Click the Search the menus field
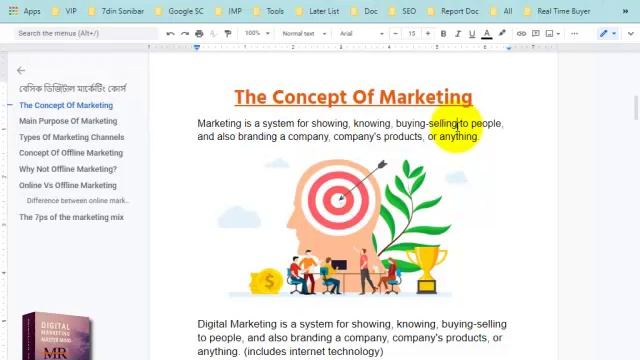This screenshot has width=640, height=360. click(x=86, y=33)
